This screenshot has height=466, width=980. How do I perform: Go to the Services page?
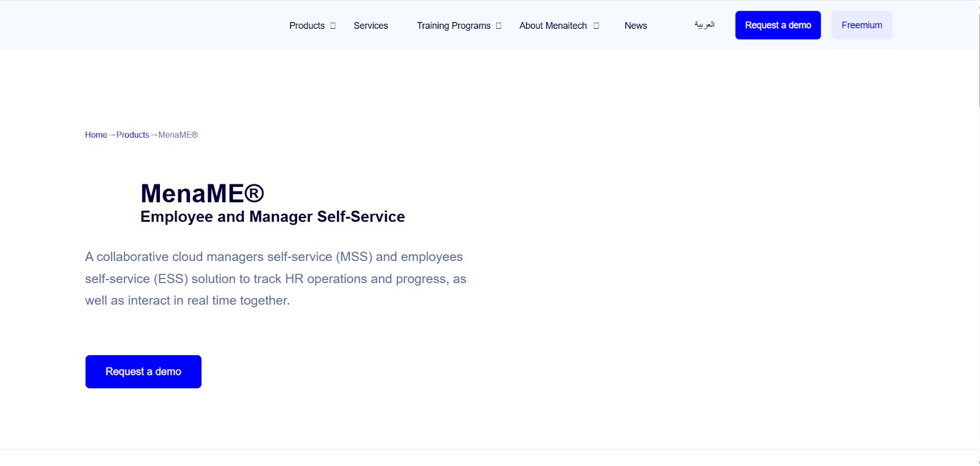[371, 26]
